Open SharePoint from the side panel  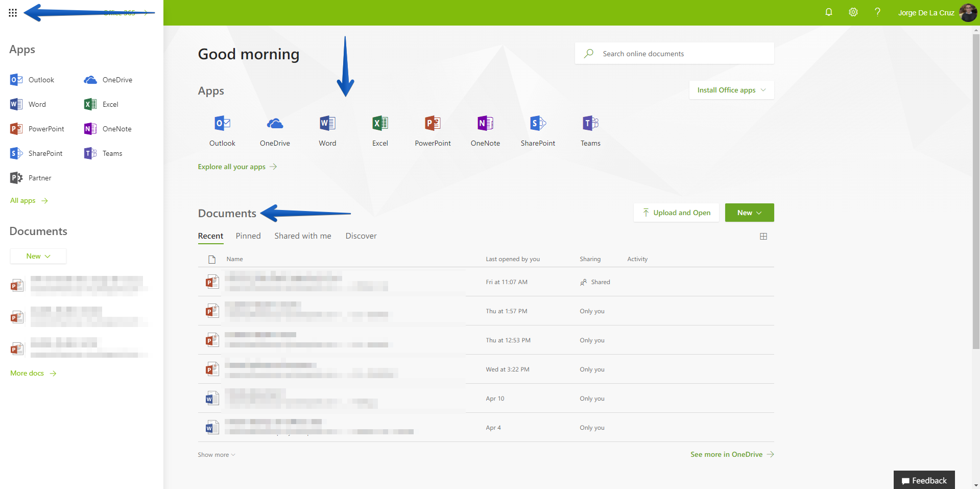coord(36,153)
